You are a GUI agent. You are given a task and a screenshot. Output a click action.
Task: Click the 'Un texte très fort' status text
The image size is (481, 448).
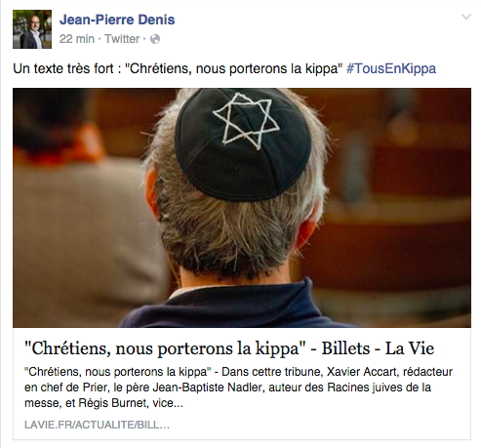(x=63, y=68)
